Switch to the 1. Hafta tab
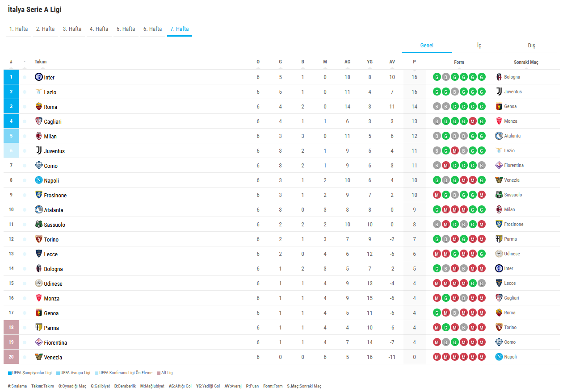Screen dimensions: 563x392 tap(18, 29)
